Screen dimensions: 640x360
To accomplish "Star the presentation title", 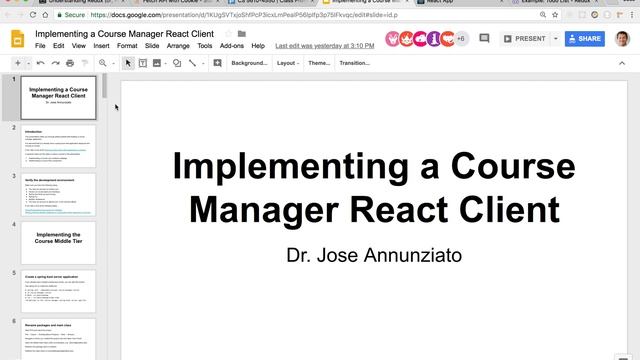I will pyautogui.click(x=229, y=34).
